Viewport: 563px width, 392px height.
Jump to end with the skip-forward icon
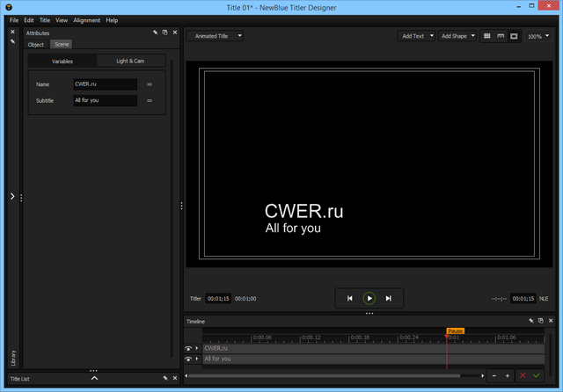pos(389,299)
